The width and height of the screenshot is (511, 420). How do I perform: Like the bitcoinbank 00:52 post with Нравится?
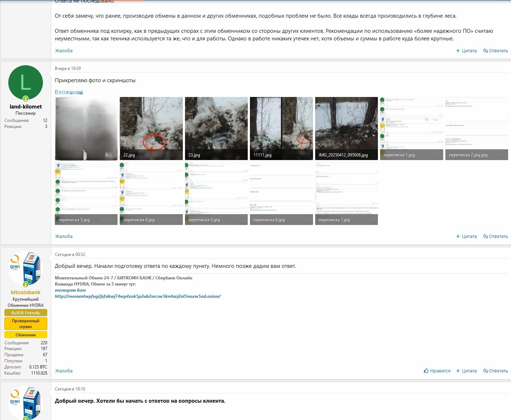[x=437, y=371]
